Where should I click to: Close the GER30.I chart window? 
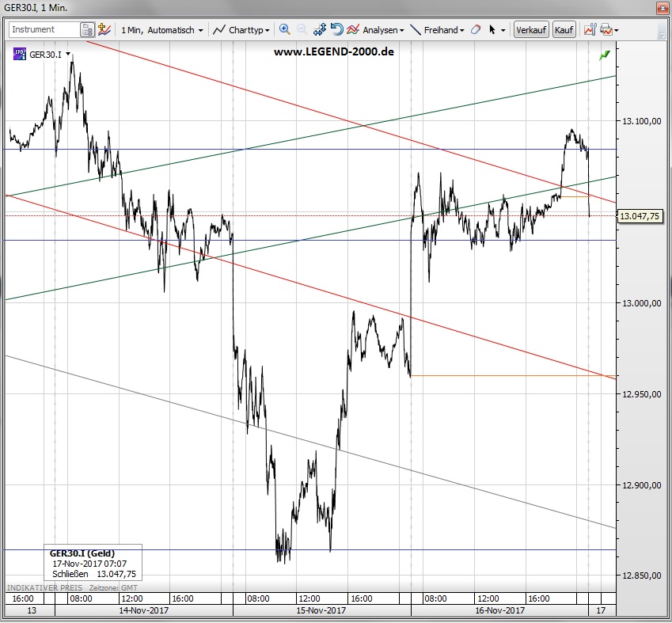(x=661, y=7)
